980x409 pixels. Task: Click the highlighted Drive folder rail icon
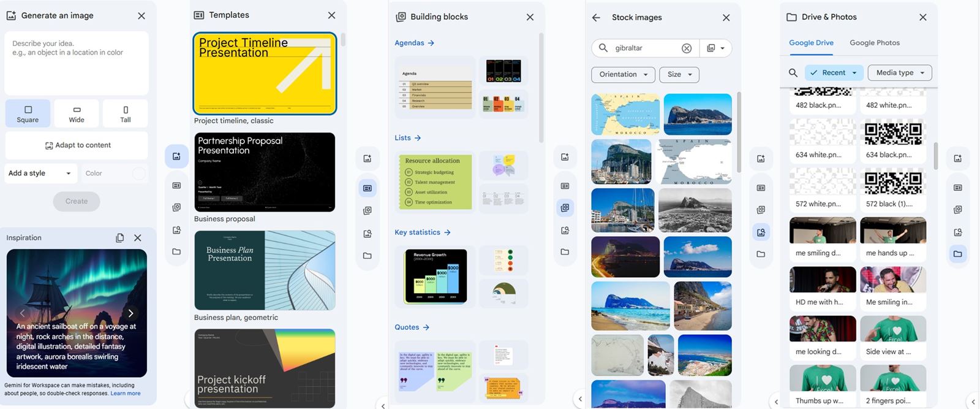click(x=957, y=254)
